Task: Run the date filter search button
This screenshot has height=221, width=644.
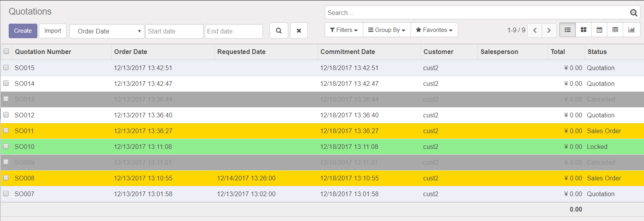Action: (279, 31)
